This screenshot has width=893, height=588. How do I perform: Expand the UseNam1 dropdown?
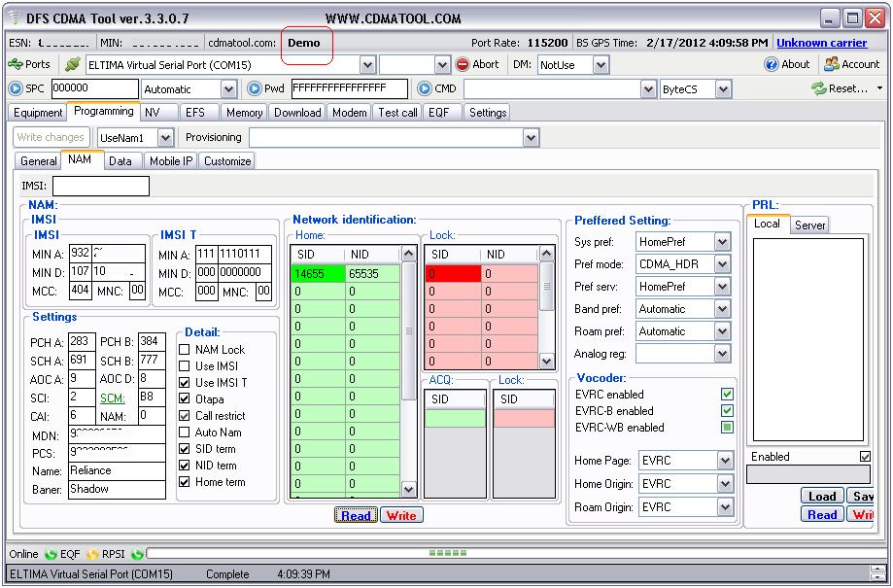[165, 137]
